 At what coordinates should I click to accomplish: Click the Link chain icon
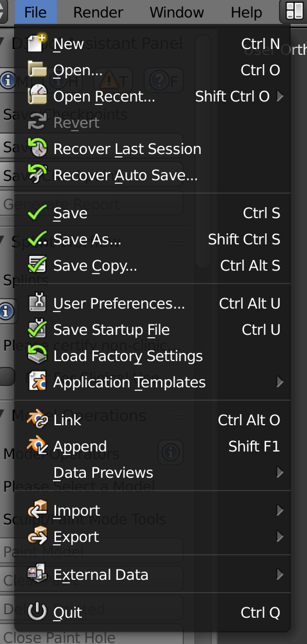point(37,420)
